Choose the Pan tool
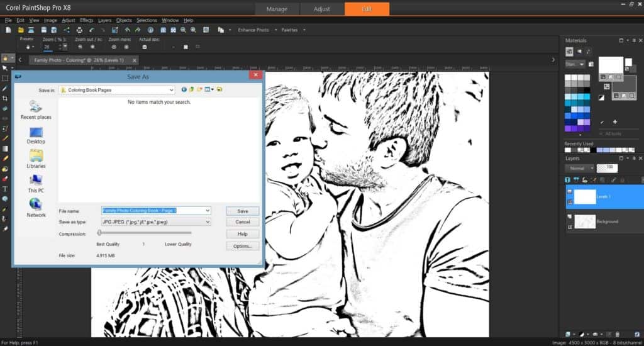The width and height of the screenshot is (644, 346). [x=6, y=57]
